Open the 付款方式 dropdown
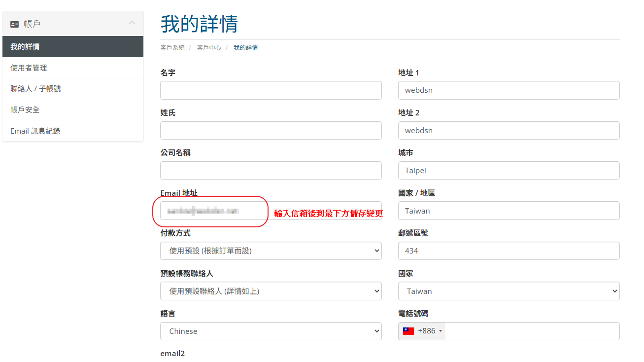The image size is (644, 362). pos(271,251)
